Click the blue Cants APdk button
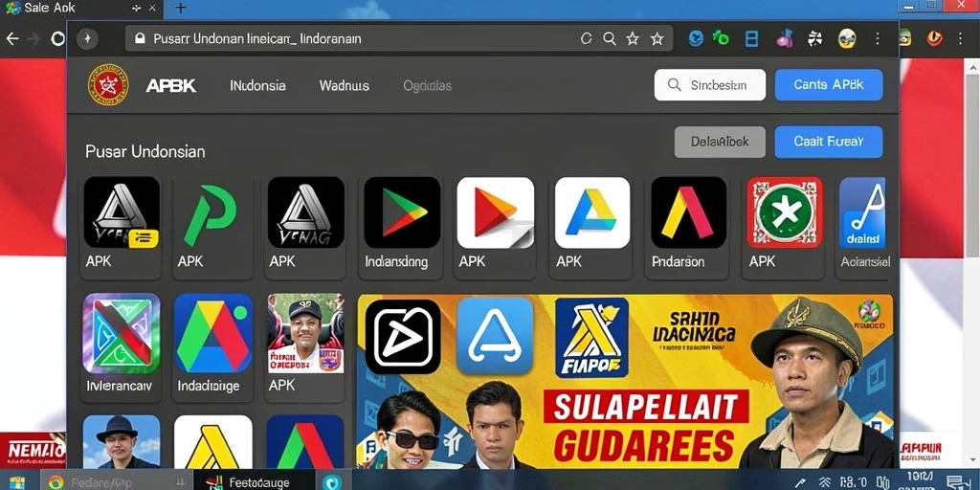Screen dimensions: 980x490 [829, 85]
